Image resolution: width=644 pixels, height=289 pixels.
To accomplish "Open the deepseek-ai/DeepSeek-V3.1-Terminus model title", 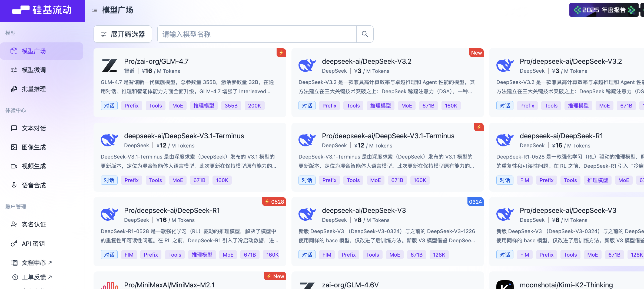I will (x=184, y=136).
